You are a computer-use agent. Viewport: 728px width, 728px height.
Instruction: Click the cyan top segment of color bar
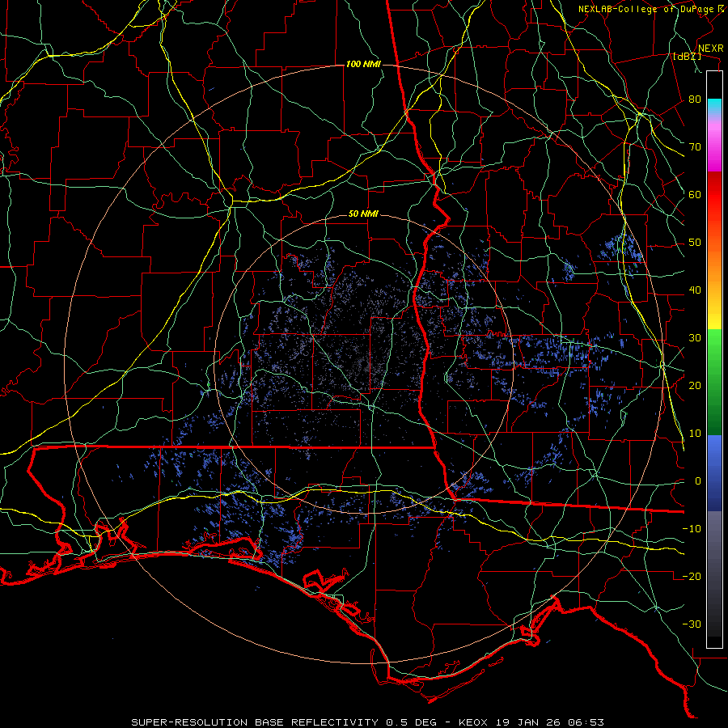[714, 107]
